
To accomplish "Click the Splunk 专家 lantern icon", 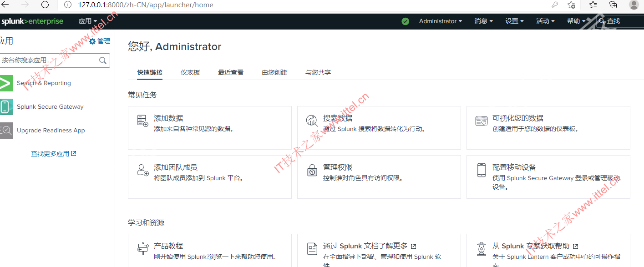I will pos(481,249).
